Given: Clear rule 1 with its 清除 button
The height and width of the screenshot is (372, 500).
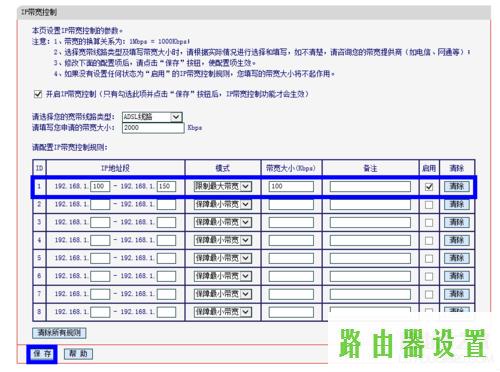Looking at the screenshot, I should point(457,186).
